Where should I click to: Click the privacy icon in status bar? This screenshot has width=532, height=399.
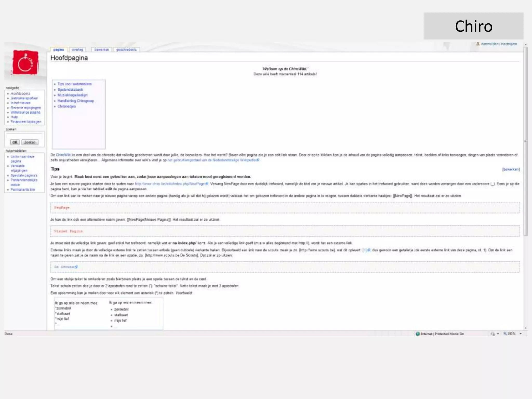(x=493, y=334)
